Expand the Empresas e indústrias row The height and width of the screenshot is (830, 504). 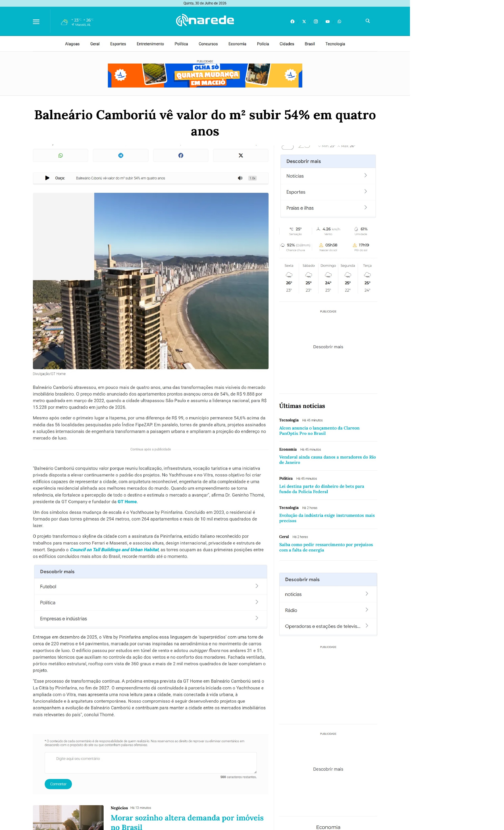coord(150,619)
